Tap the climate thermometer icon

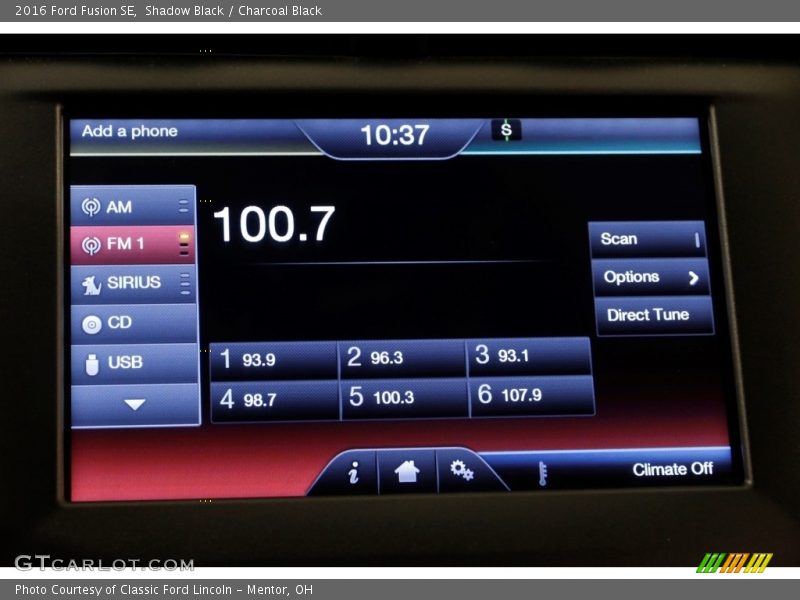[x=542, y=473]
